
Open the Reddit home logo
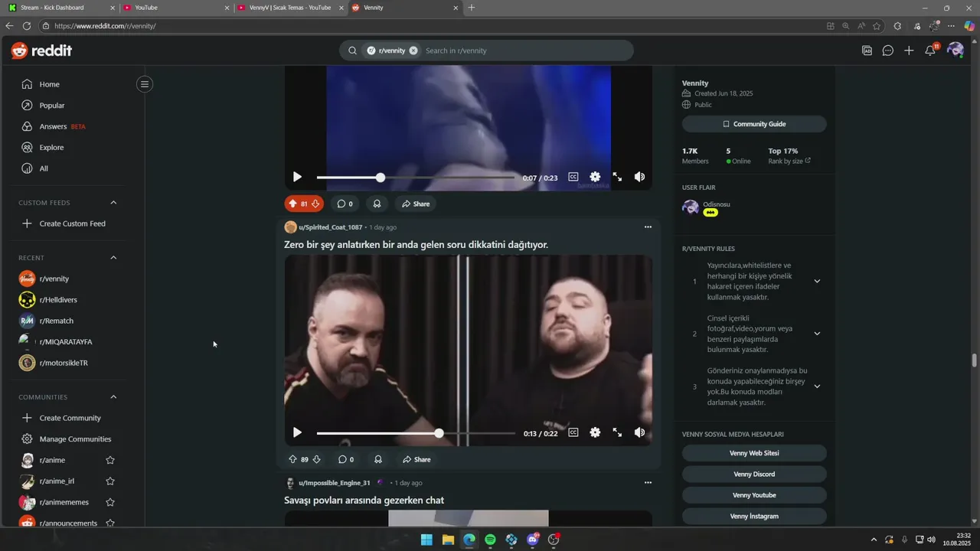click(x=41, y=51)
